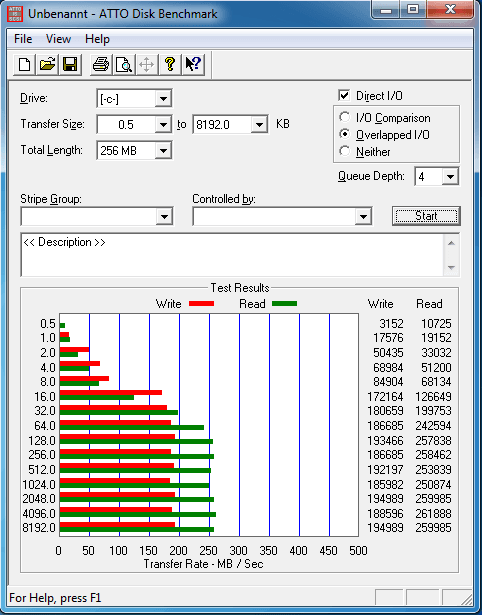The image size is (482, 615).
Task: Minimize the ATTO Disk Benchmark window
Action: click(386, 10)
